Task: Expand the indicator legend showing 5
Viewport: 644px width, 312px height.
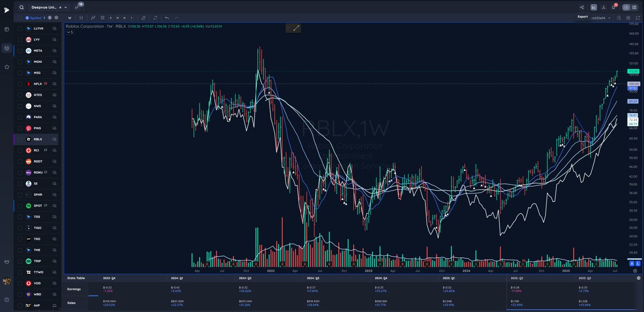Action: [x=70, y=32]
